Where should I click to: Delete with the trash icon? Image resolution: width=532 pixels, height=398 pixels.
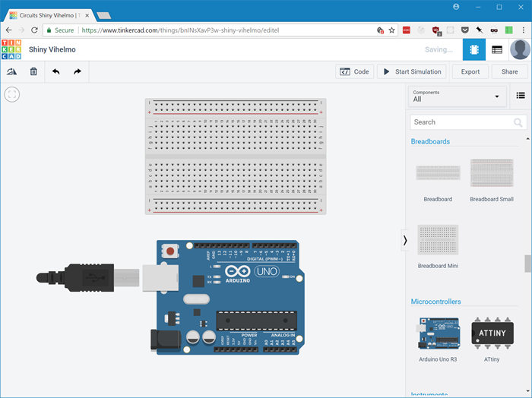pyautogui.click(x=33, y=71)
